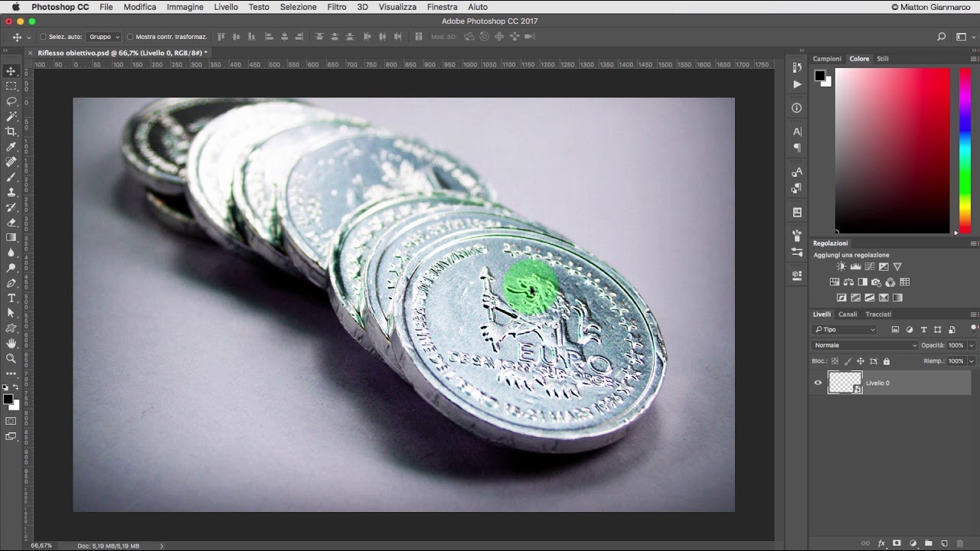Toggle lock transparent pixels
Viewport: 980px width, 551px height.
[x=835, y=361]
